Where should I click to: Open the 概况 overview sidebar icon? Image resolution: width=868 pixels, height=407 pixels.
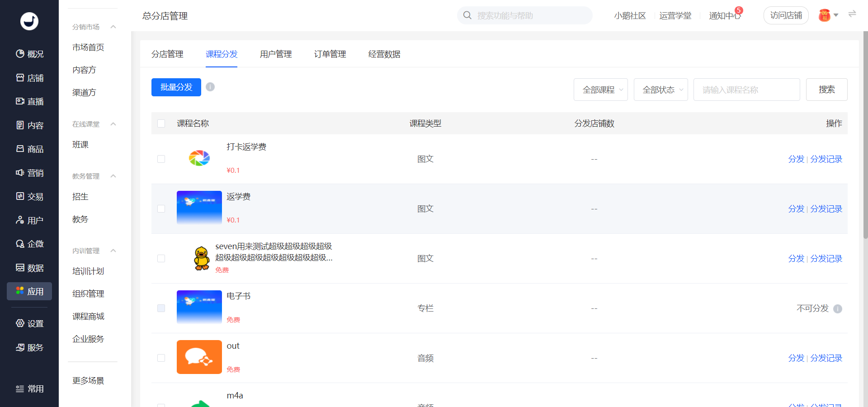point(29,54)
